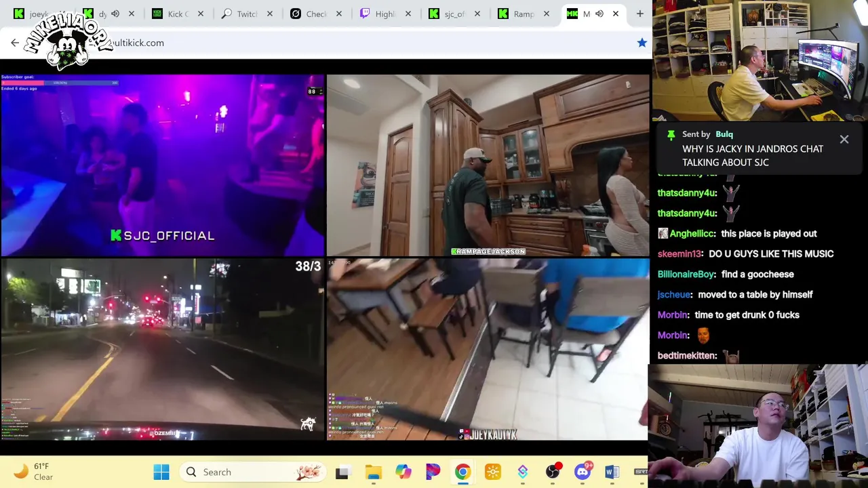Open OBS Studio from the taskbar
This screenshot has height=488, width=868.
tap(553, 472)
